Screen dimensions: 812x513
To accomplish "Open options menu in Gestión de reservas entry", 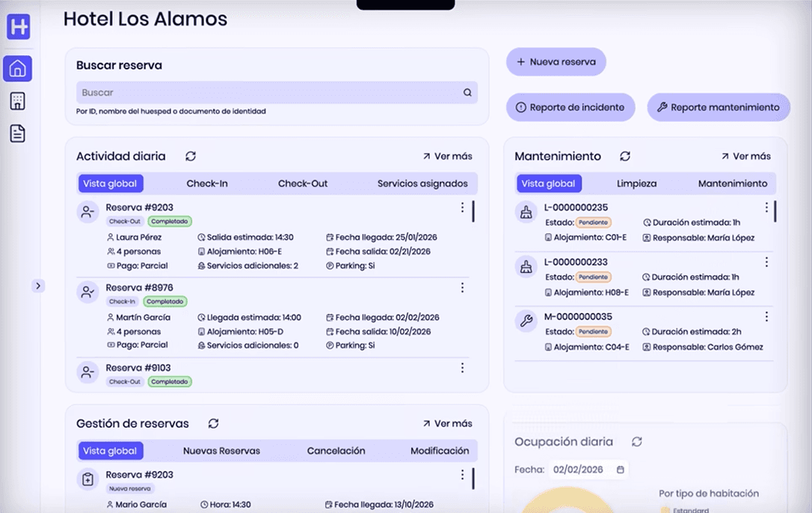I will (x=462, y=475).
